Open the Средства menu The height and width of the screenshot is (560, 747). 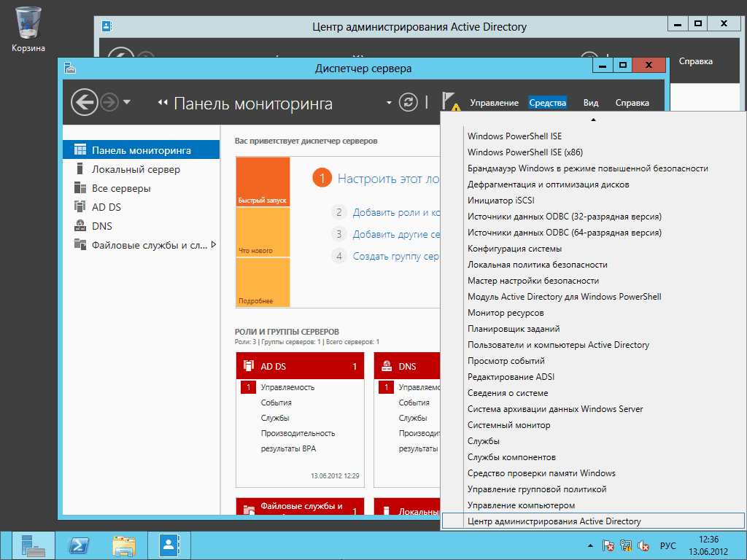548,102
